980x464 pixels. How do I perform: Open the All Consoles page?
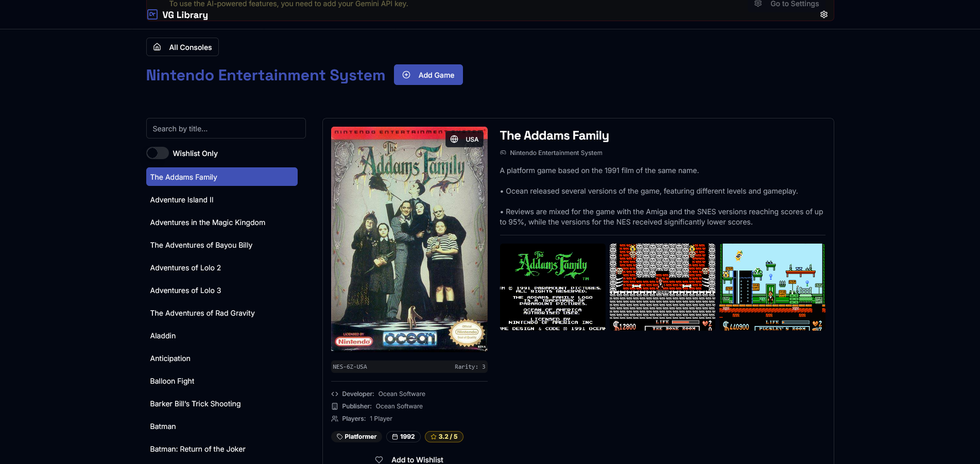[182, 47]
